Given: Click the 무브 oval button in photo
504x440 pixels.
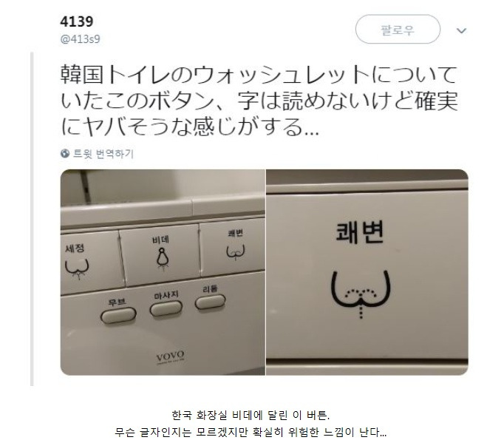Looking at the screenshot, I should 118,315.
